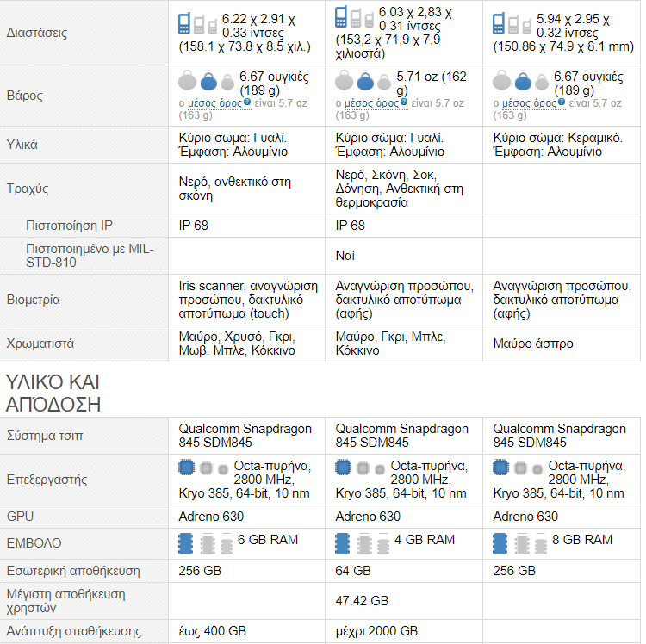The image size is (646, 644).
Task: Click the Τραχύς row label
Action: pos(28,189)
